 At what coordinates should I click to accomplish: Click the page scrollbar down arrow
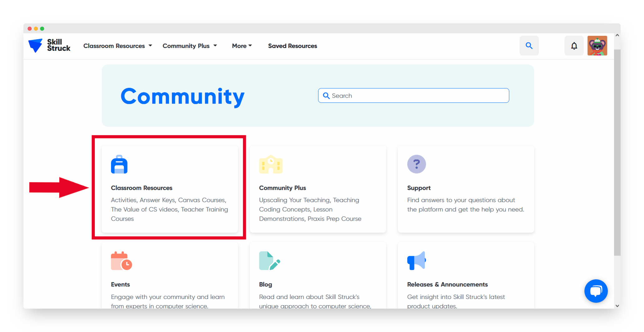[617, 306]
